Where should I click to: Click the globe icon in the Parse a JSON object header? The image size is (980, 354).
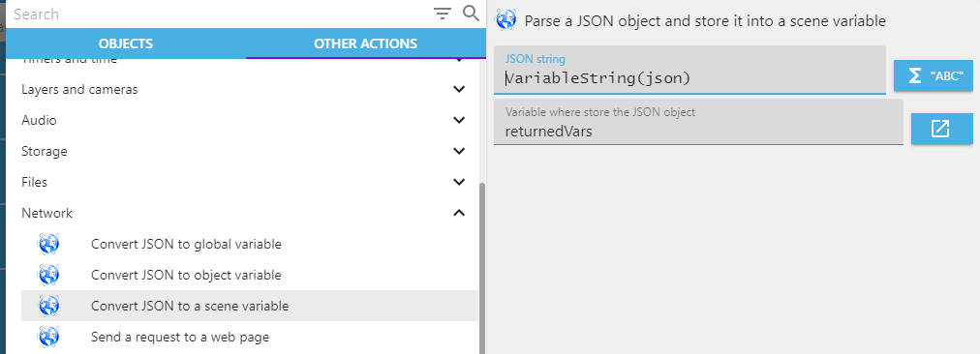(505, 20)
